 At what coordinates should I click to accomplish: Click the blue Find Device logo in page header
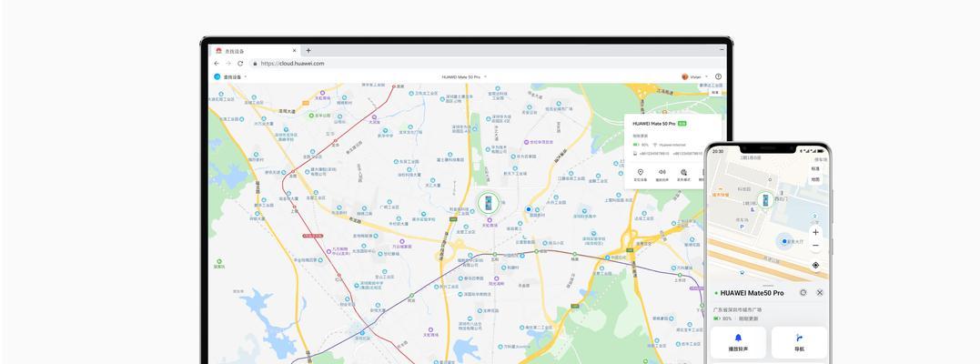point(217,76)
